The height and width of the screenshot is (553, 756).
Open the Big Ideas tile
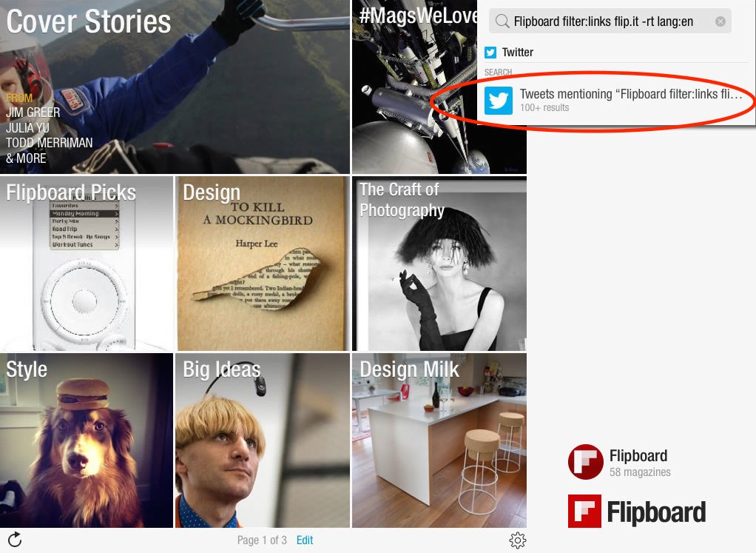click(x=263, y=440)
